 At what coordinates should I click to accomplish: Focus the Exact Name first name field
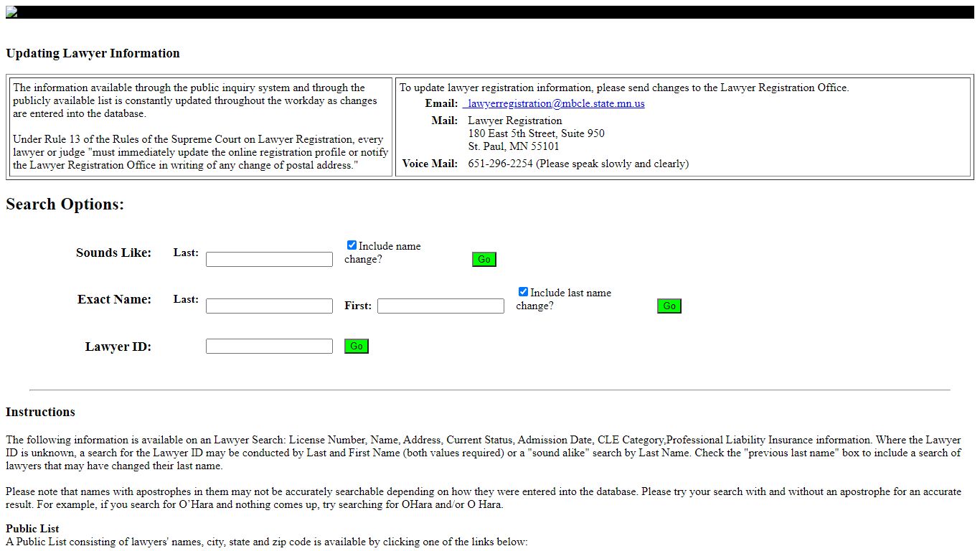pyautogui.click(x=440, y=306)
